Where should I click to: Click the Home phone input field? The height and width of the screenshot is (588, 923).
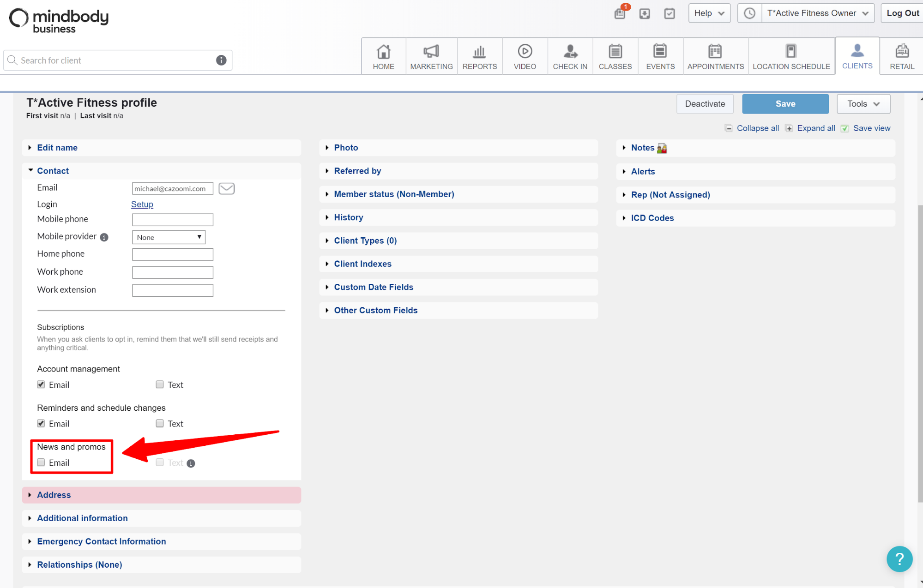coord(173,254)
